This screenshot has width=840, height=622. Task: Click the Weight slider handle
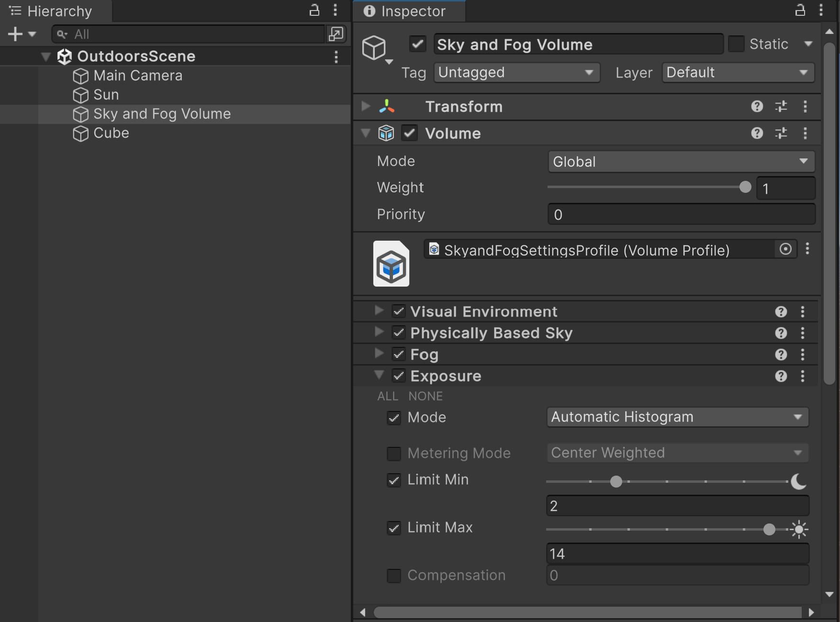(x=745, y=187)
